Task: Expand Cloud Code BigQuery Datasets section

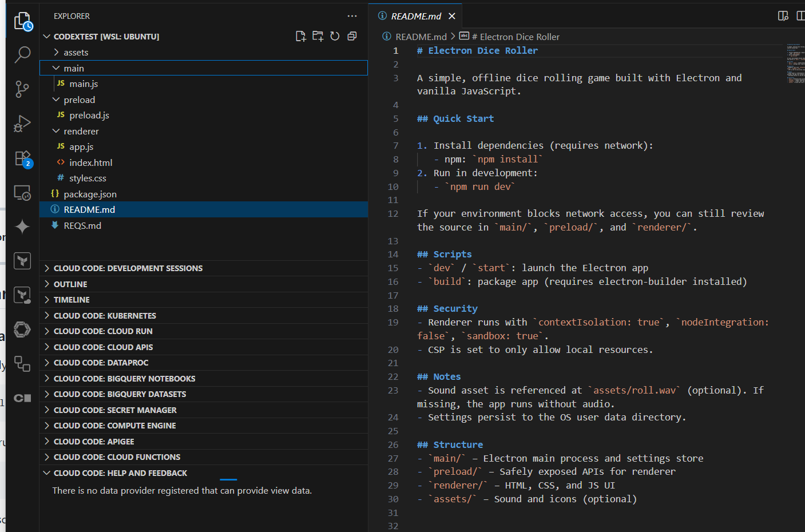Action: point(204,394)
